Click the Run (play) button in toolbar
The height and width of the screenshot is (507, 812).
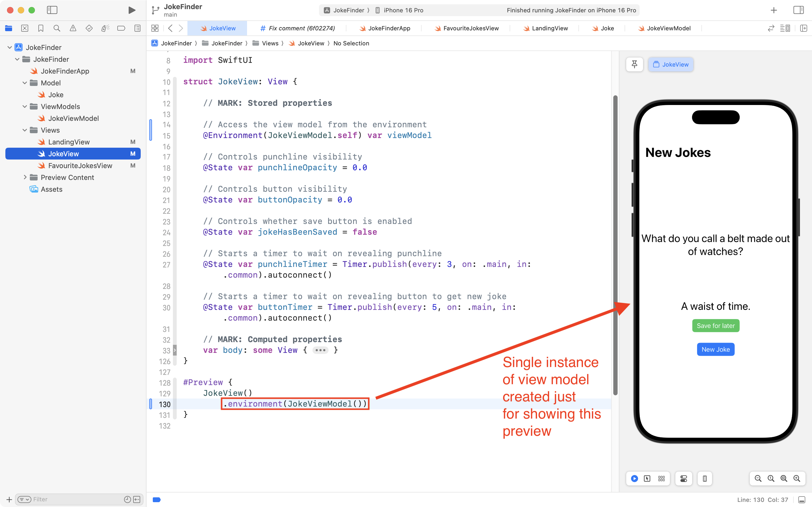coord(132,10)
